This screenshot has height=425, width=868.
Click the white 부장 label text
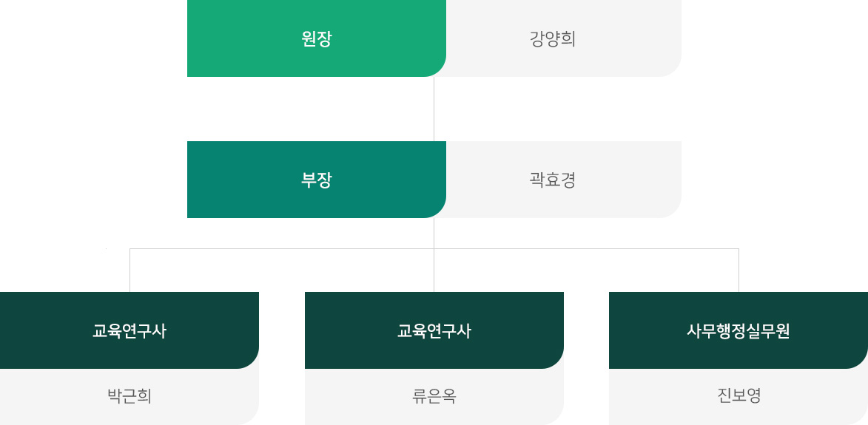click(x=317, y=180)
